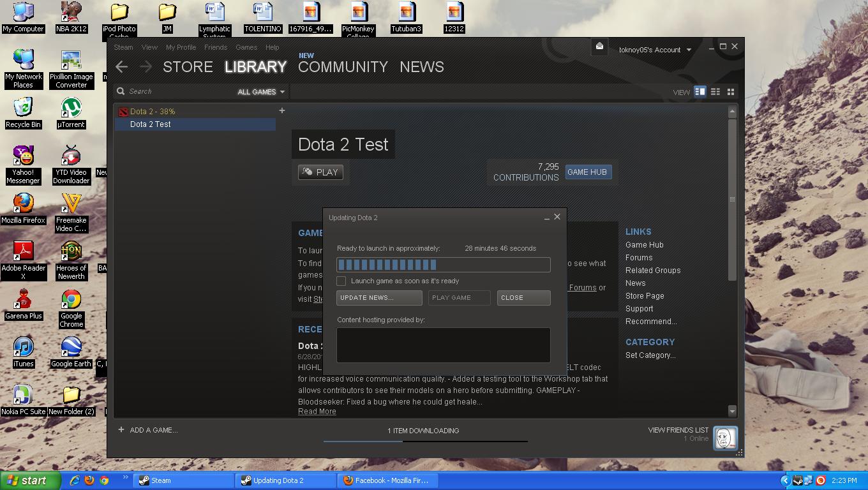Select Dota 2 Test in game list
Screen dimensions: 868x490
click(x=195, y=124)
